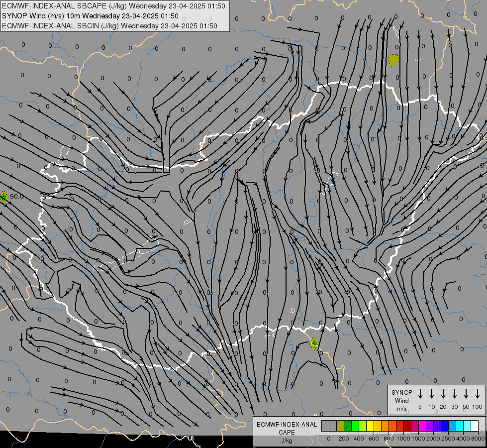Click the number 30 under wind arrows

[454, 407]
